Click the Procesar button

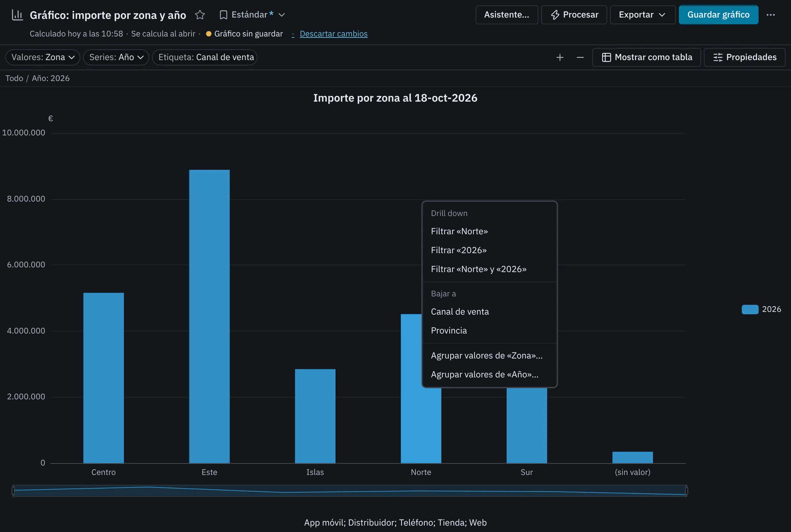pos(574,15)
